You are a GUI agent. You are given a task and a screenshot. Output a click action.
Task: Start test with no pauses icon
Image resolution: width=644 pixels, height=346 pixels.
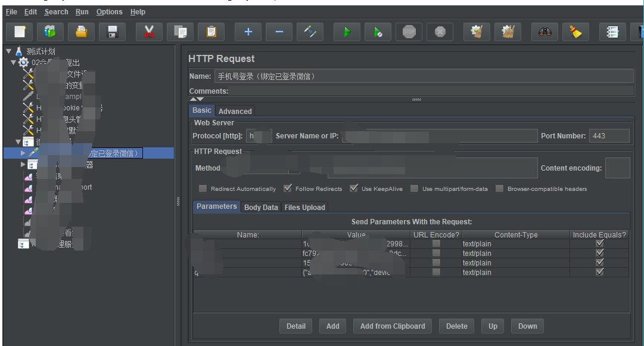point(378,32)
